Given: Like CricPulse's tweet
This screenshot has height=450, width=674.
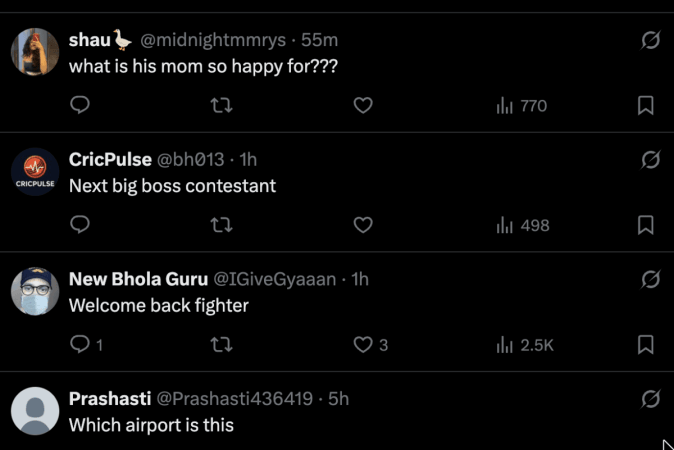Looking at the screenshot, I should click(x=364, y=225).
